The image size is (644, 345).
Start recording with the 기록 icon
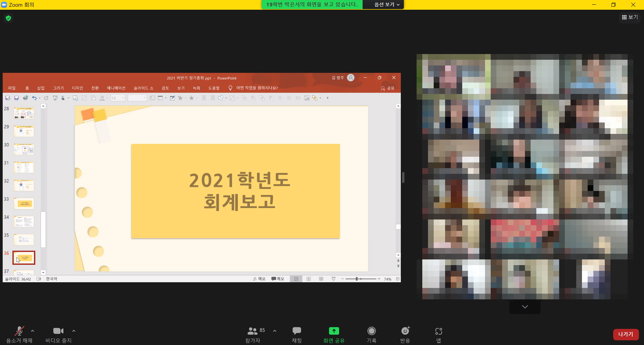tap(371, 331)
